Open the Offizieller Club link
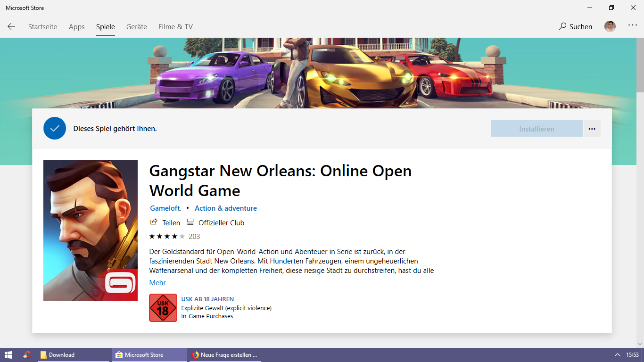This screenshot has width=644, height=362. pyautogui.click(x=216, y=222)
